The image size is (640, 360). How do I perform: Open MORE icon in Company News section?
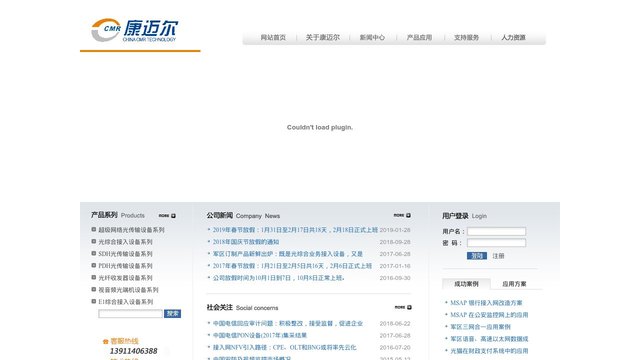(x=402, y=215)
